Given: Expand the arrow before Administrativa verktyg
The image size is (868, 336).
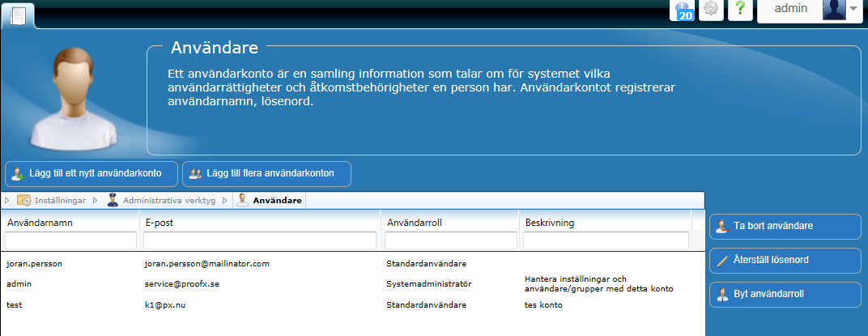Looking at the screenshot, I should pos(95,200).
